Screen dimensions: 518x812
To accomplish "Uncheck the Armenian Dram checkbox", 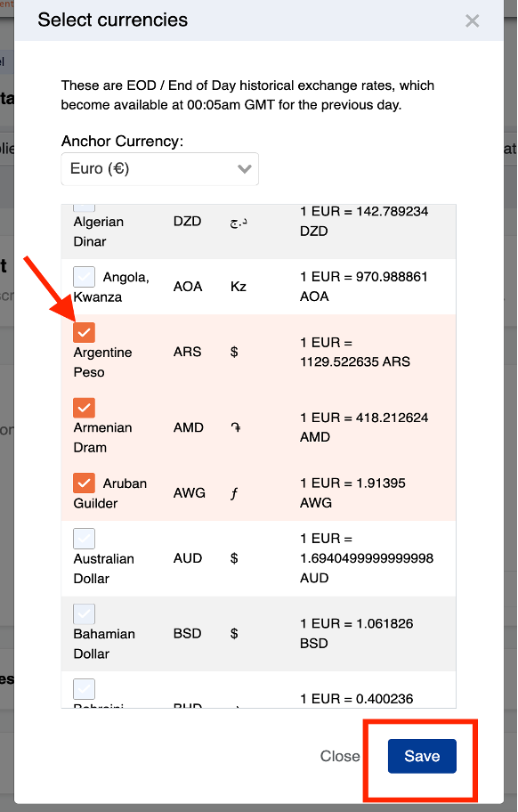I will (x=84, y=408).
